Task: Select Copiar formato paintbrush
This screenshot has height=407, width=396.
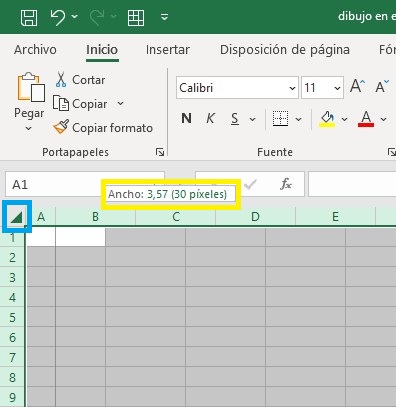Action: (x=103, y=128)
